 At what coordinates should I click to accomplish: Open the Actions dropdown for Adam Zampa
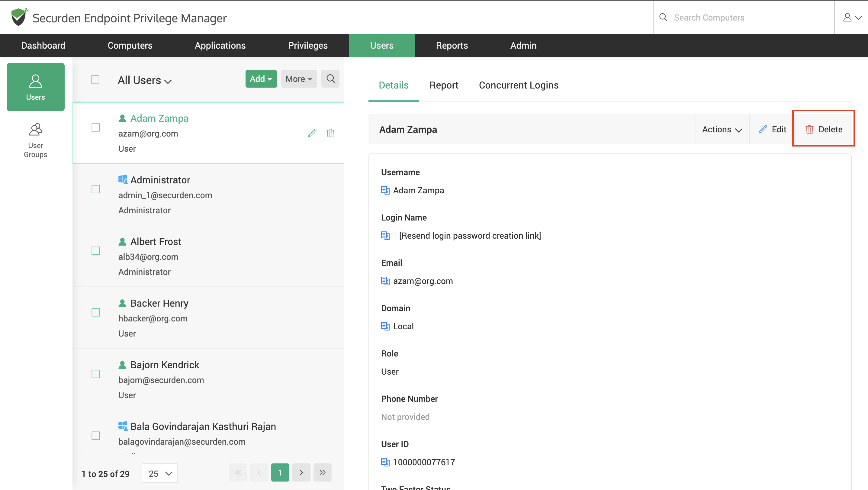(x=722, y=129)
